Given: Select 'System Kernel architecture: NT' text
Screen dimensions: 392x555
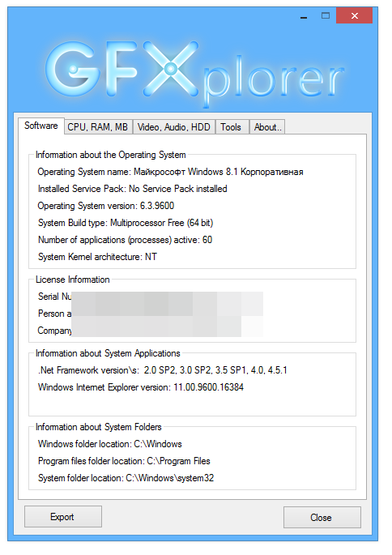Looking at the screenshot, I should [97, 257].
